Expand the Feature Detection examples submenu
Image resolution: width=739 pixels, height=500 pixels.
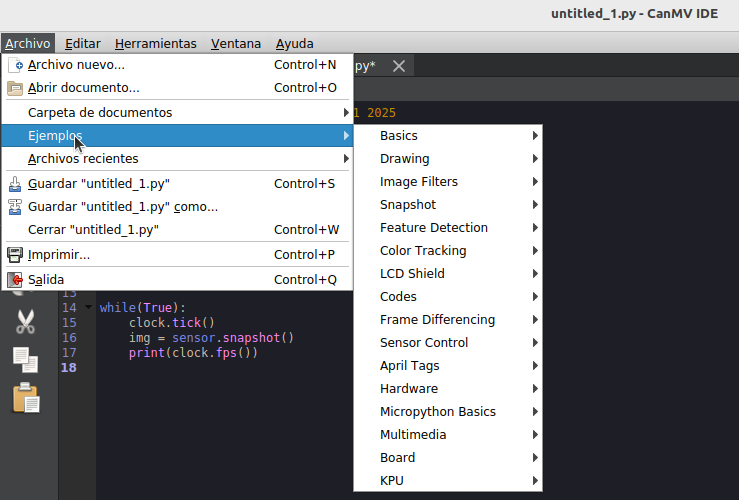[448, 228]
